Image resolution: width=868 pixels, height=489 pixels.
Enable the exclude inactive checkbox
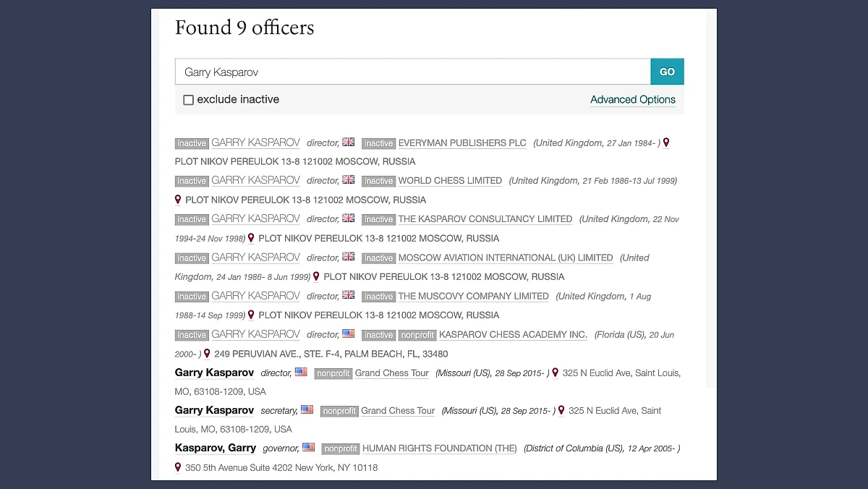coord(188,100)
